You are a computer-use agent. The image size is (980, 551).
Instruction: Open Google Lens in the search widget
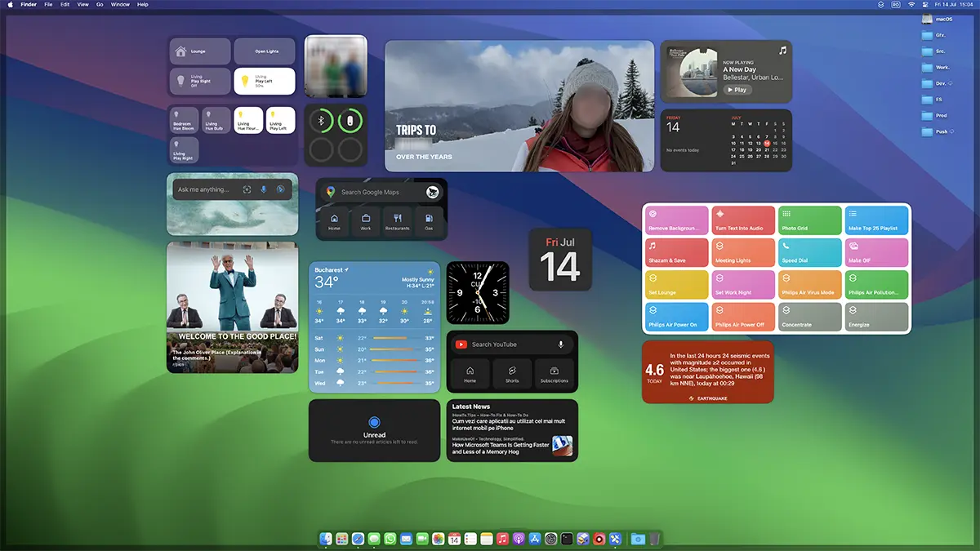coord(247,189)
